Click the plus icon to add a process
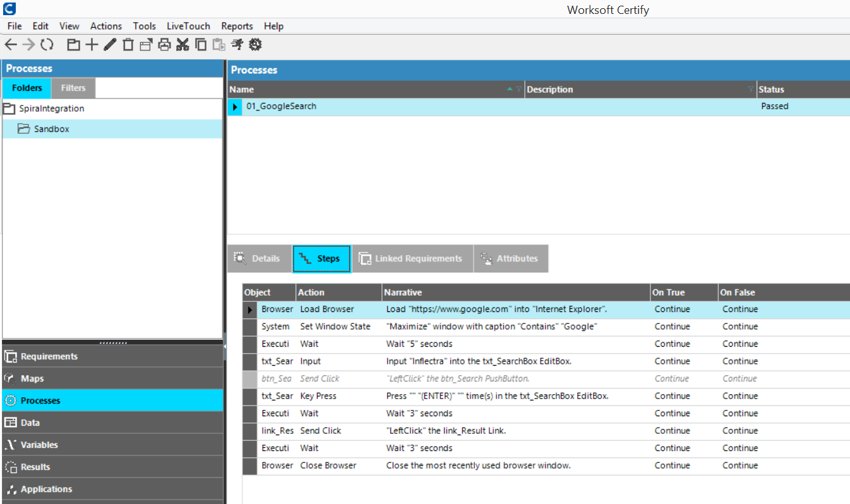The image size is (850, 504). pos(92,44)
